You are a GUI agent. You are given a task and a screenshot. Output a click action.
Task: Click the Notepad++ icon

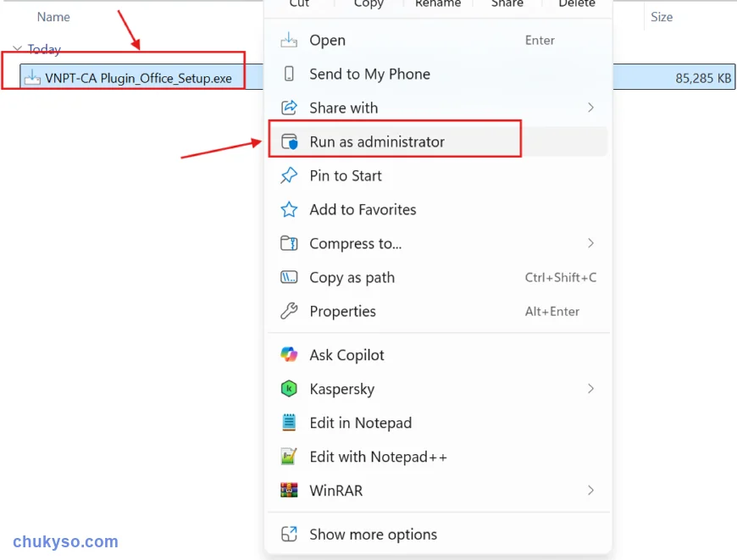(289, 457)
